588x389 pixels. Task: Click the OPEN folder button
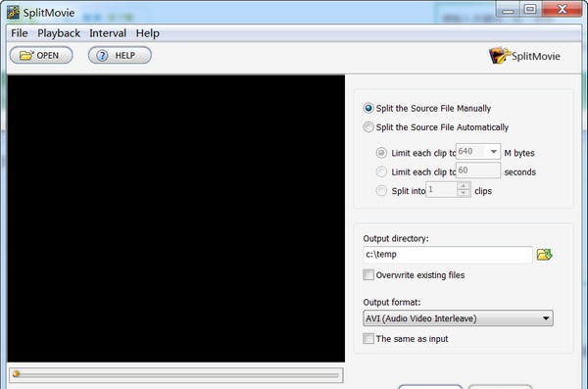pyautogui.click(x=41, y=56)
